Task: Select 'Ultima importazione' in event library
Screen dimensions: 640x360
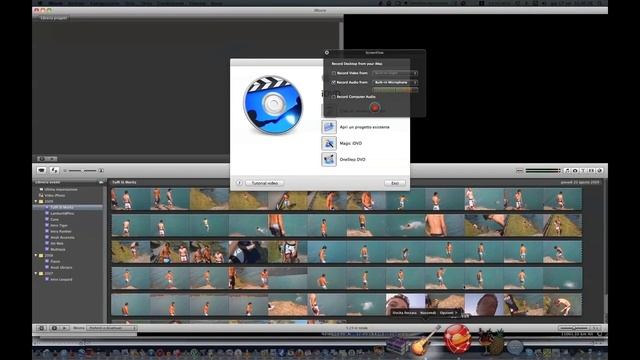Action: point(60,189)
